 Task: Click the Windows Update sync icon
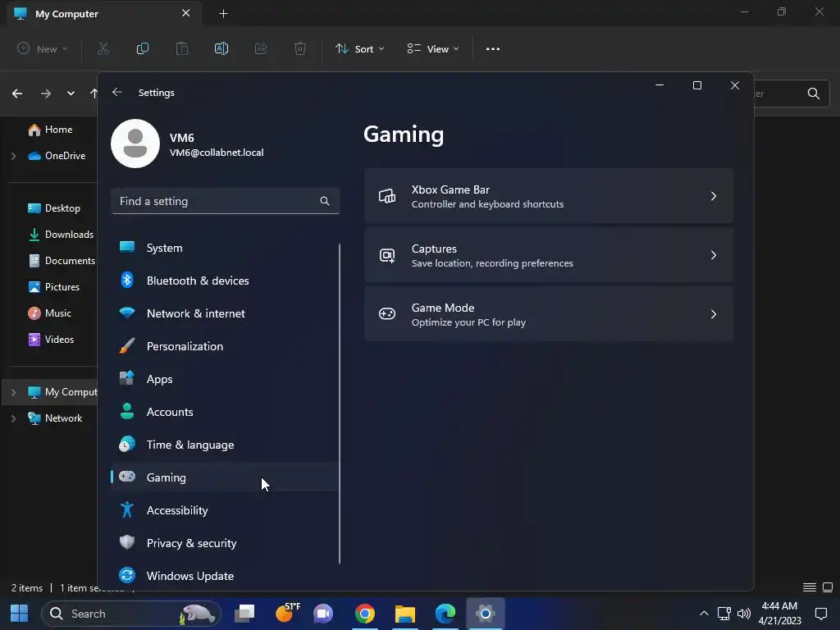pyautogui.click(x=127, y=575)
